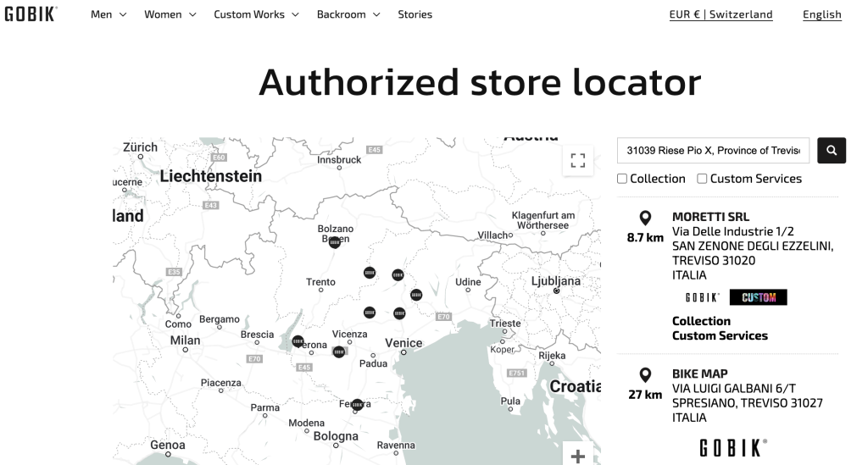Open the MORETTI SRL store entry
This screenshot has width=868, height=465.
click(710, 217)
